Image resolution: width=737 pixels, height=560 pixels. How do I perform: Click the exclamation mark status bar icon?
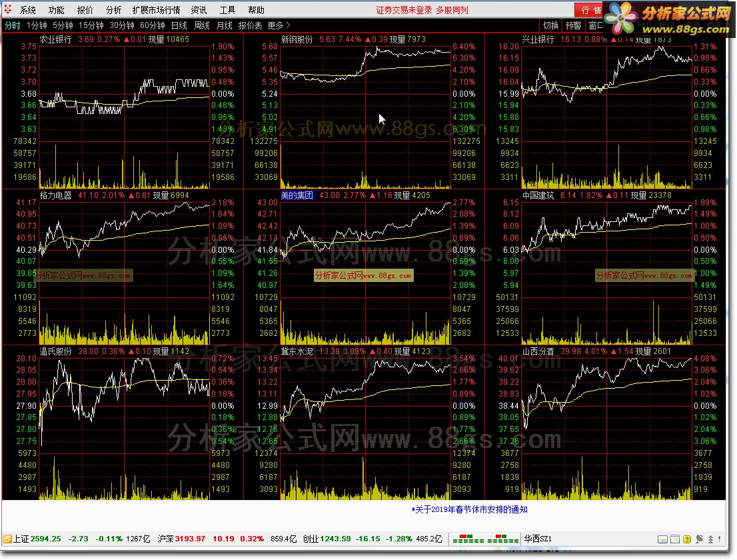pos(720,539)
